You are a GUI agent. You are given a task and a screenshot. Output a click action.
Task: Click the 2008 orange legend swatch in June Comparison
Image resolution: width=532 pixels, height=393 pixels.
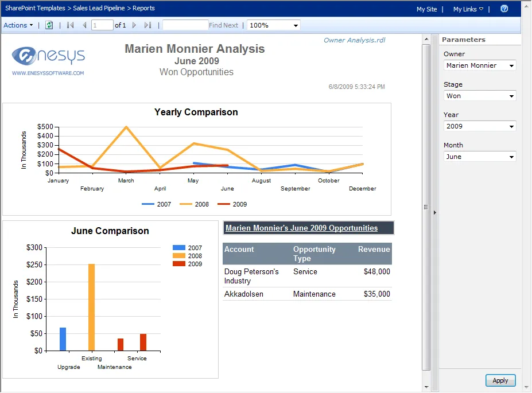pyautogui.click(x=179, y=256)
